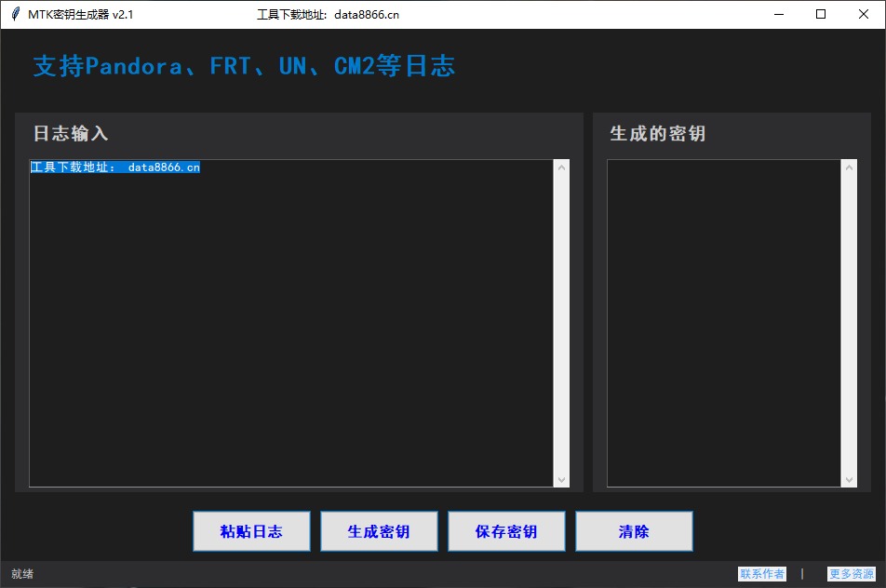Close the MTK密钥生成器 window
This screenshot has height=588, width=886.
click(x=864, y=14)
